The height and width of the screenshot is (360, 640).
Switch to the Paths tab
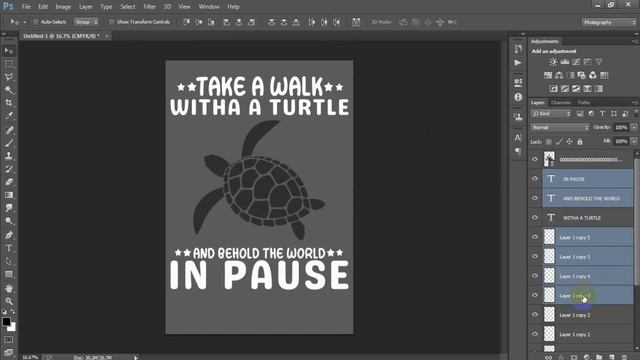coord(584,102)
